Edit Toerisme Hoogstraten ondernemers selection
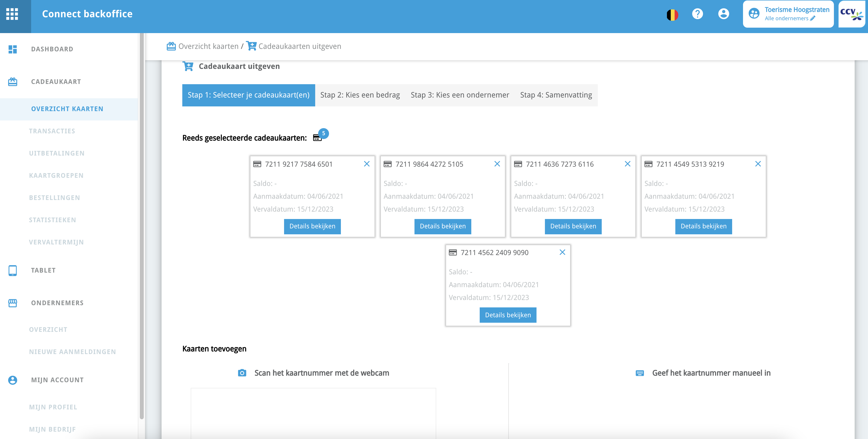The height and width of the screenshot is (439, 868). (x=813, y=19)
